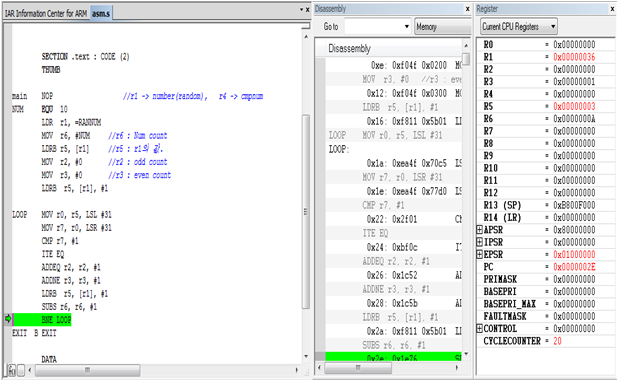Open the editor window list dropdown arrow
Viewport: 624px width, 380px height.
point(301,10)
